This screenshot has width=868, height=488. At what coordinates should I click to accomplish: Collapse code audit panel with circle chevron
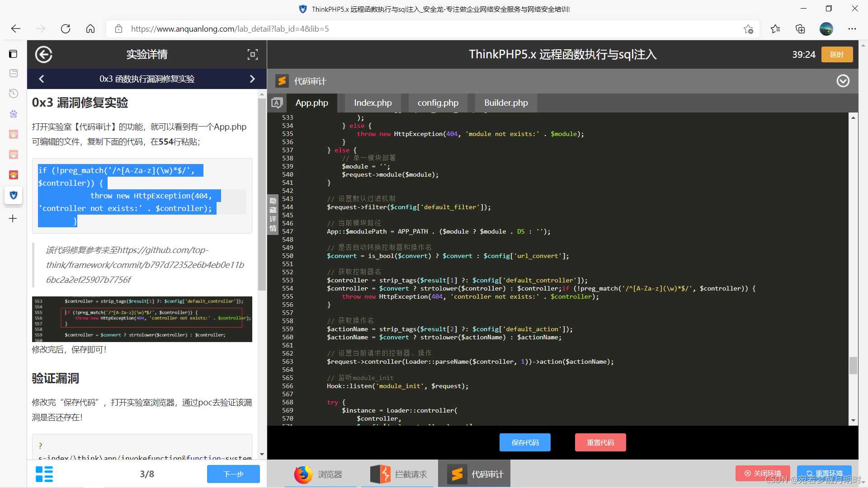tap(843, 81)
